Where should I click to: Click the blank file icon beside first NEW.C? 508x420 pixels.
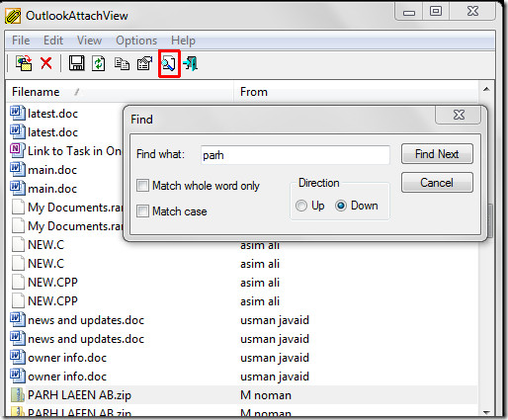click(18, 244)
